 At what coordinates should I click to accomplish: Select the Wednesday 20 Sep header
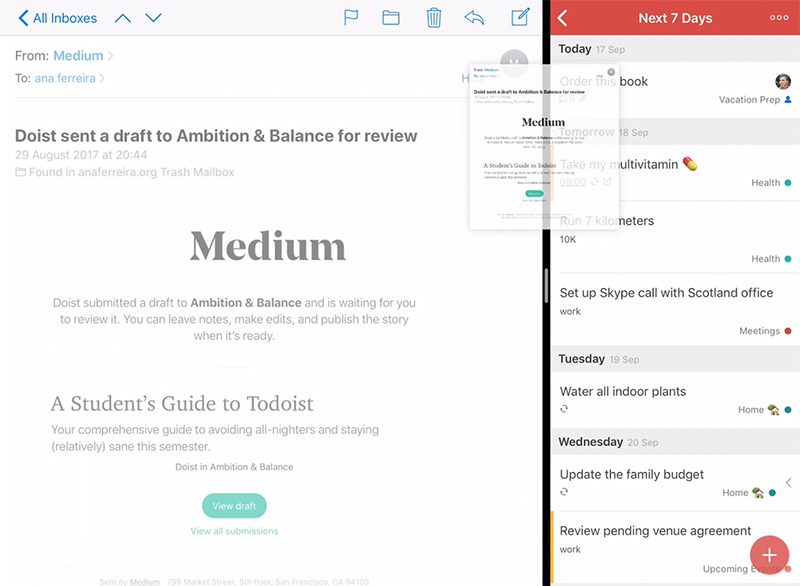675,442
